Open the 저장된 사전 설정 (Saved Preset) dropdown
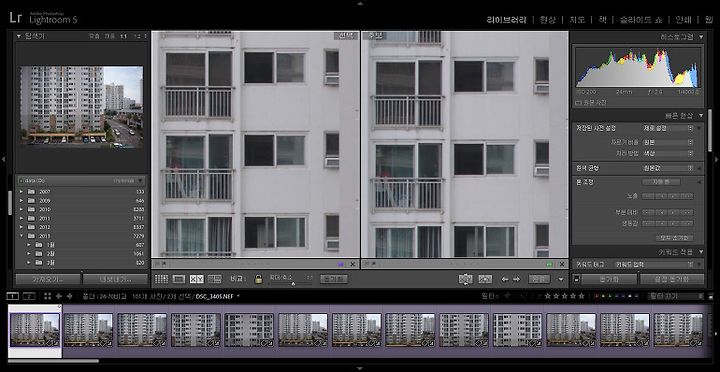The width and height of the screenshot is (720, 372). click(x=668, y=128)
